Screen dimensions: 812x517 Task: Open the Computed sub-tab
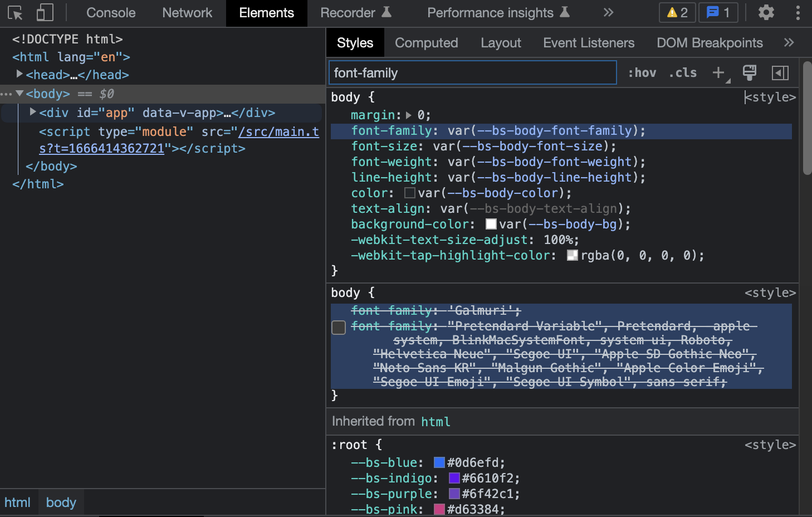tap(426, 43)
